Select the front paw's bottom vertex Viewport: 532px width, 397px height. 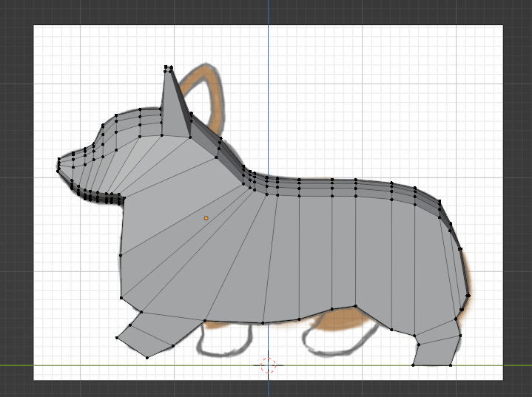pyautogui.click(x=147, y=358)
